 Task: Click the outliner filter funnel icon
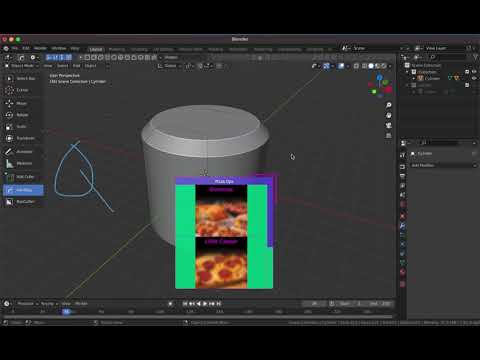pyautogui.click(x=476, y=57)
